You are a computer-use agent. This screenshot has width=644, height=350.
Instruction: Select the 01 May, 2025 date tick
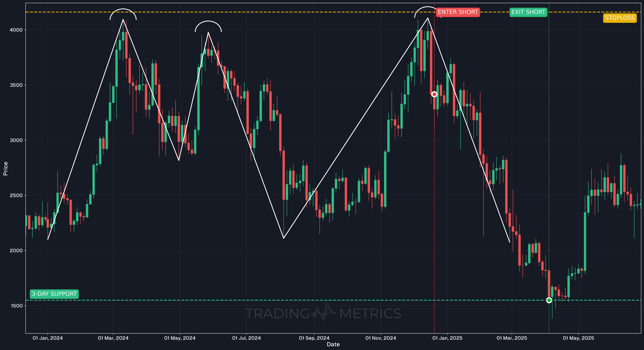(x=579, y=338)
